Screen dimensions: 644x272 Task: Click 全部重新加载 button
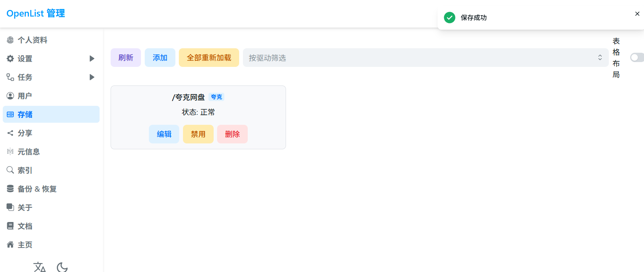point(209,58)
